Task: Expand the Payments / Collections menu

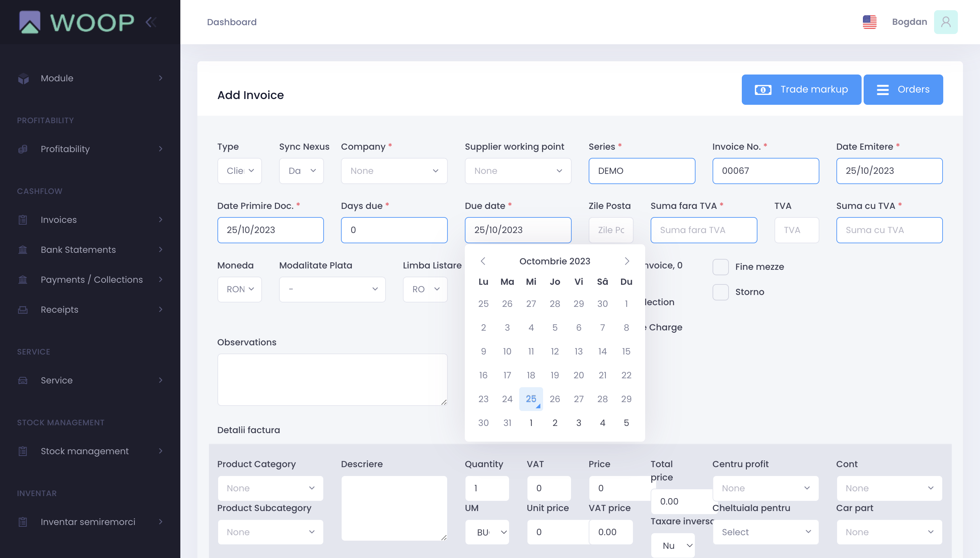Action: (x=161, y=279)
